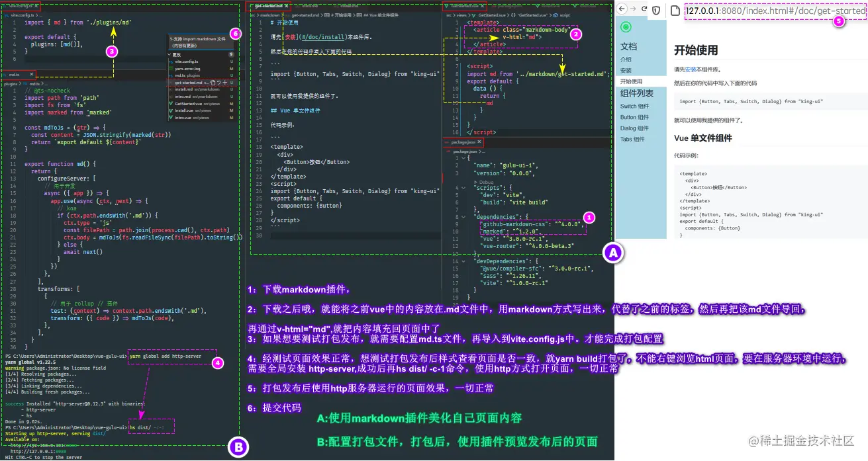
Task: Open file icon on get-started.md change row
Action: point(213,83)
